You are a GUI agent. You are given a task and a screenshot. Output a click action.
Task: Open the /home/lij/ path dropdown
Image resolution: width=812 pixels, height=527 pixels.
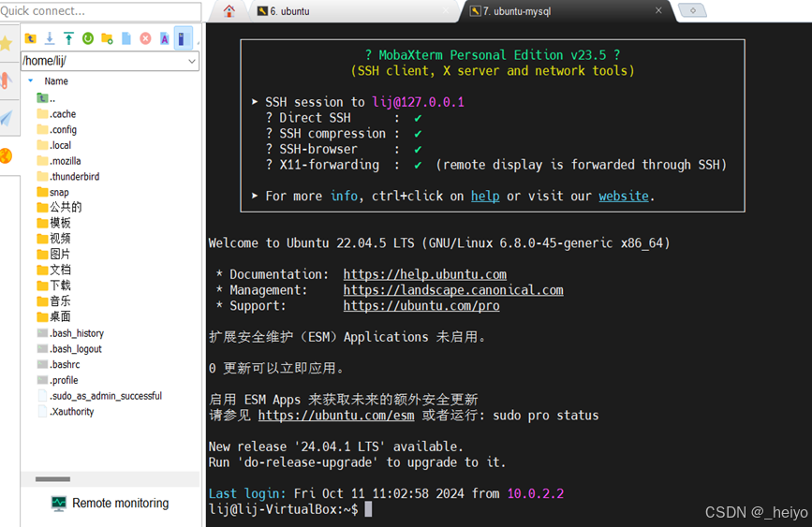point(192,61)
